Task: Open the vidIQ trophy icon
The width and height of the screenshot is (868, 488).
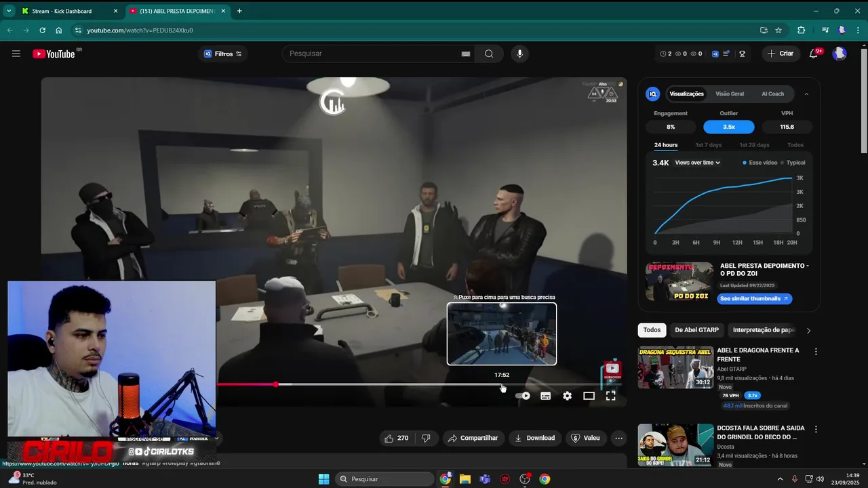Action: 743,54
